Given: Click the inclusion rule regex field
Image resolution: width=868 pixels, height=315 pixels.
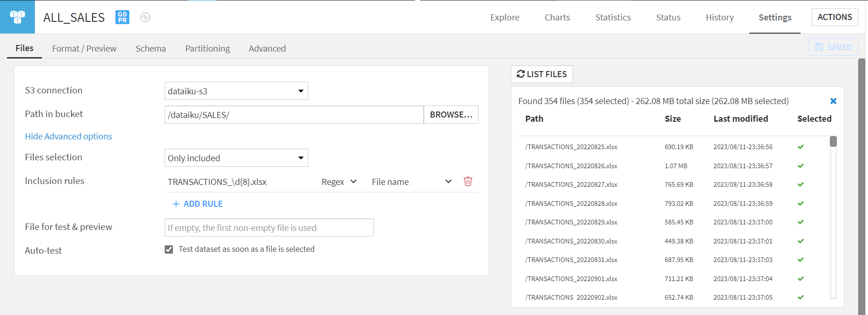Looking at the screenshot, I should click(x=240, y=182).
